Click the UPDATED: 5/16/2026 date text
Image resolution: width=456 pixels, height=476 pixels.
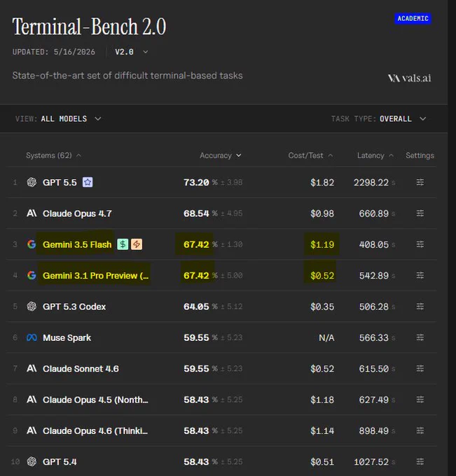tap(53, 52)
